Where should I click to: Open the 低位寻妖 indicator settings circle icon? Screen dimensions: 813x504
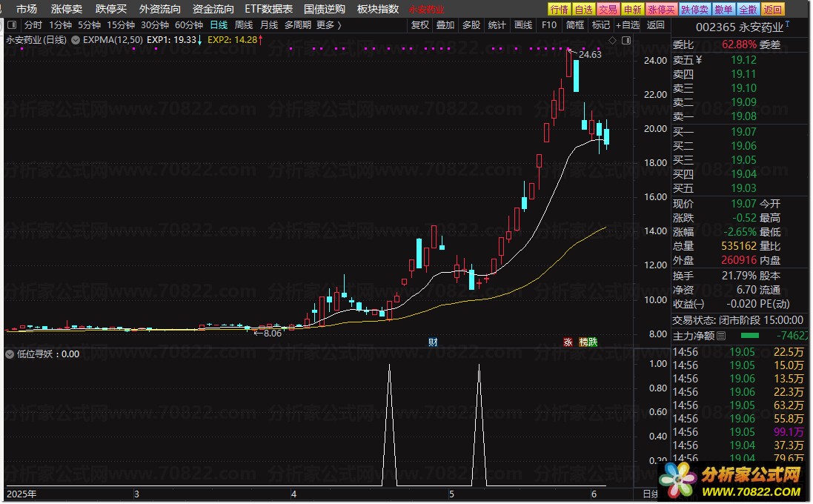pos(10,354)
